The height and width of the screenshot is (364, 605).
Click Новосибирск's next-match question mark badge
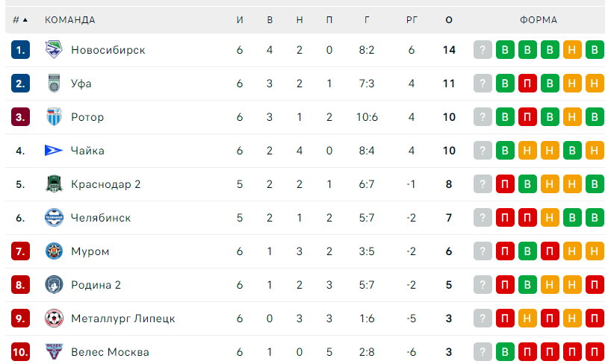coord(483,50)
